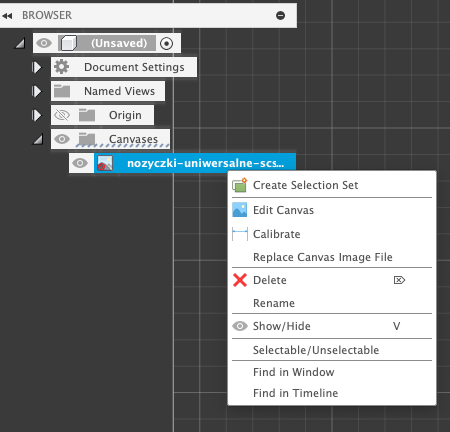Collapse the Canvases folder triangle

38,139
